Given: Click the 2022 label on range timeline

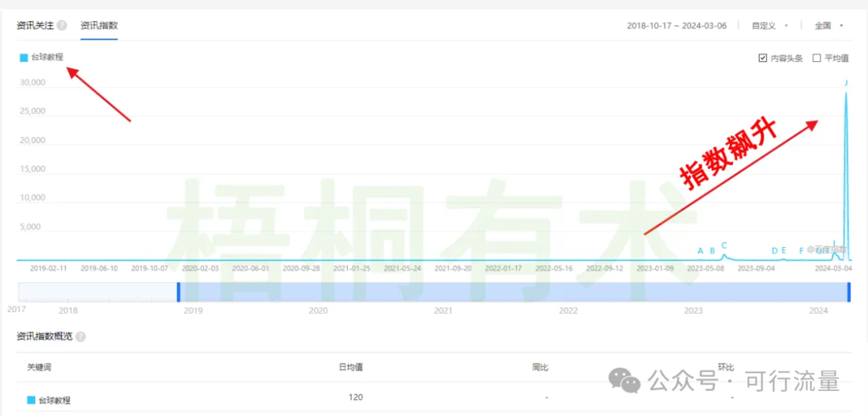Looking at the screenshot, I should pyautogui.click(x=568, y=311).
